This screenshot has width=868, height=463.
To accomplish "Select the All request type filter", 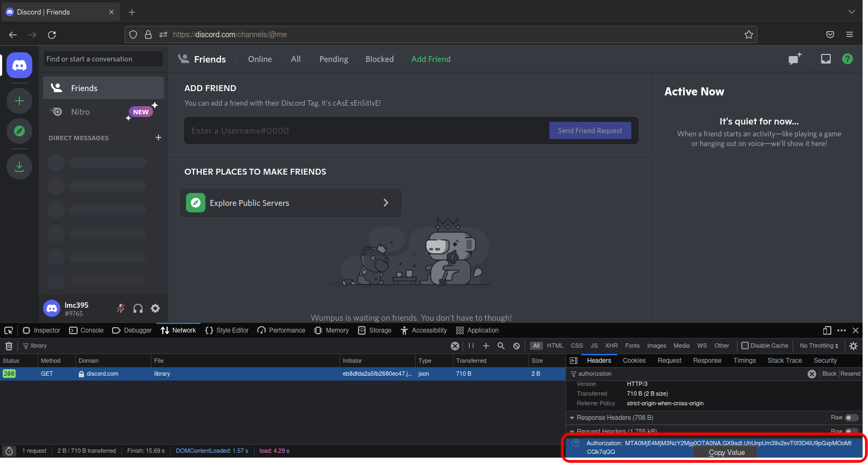I will [536, 346].
